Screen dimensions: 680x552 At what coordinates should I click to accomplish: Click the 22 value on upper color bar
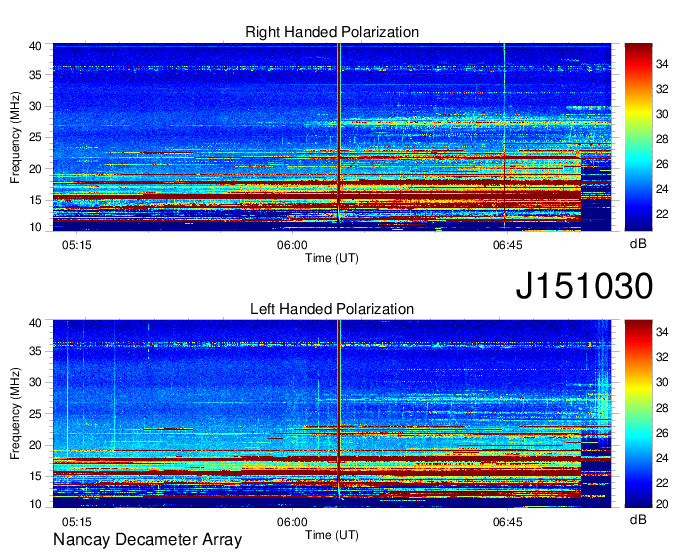coord(662,214)
